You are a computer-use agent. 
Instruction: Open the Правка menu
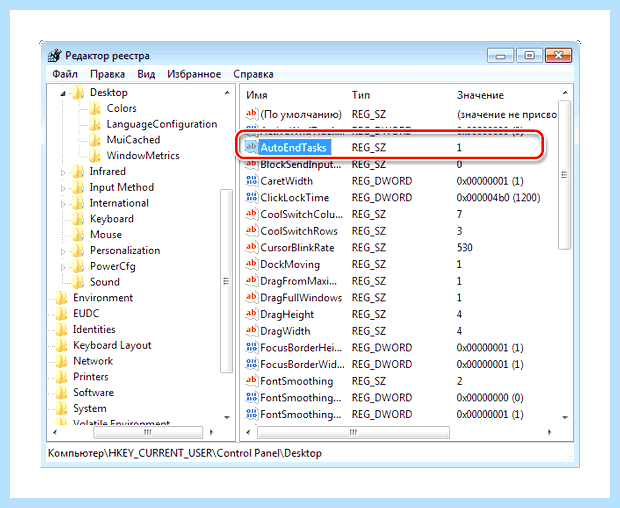click(107, 74)
